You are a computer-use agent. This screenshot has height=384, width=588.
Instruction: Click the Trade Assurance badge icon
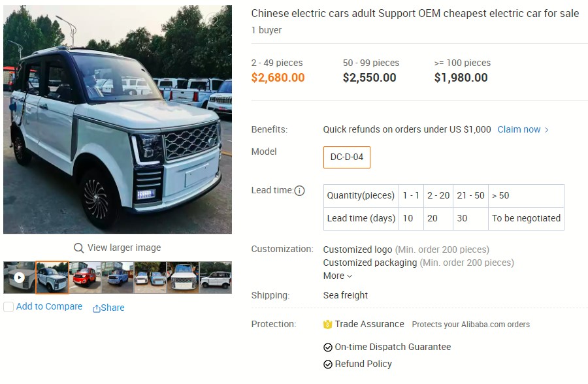(328, 324)
